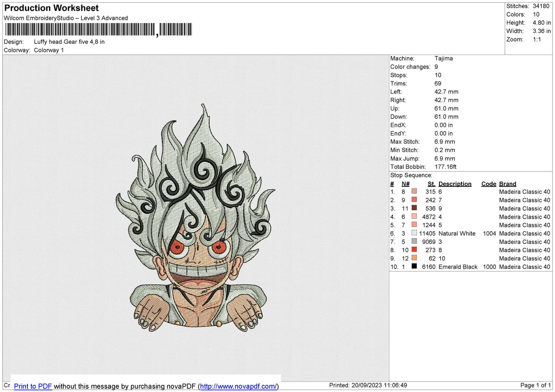555x392 pixels.
Task: Pick the stop 2 coral color swatch
Action: (x=414, y=200)
